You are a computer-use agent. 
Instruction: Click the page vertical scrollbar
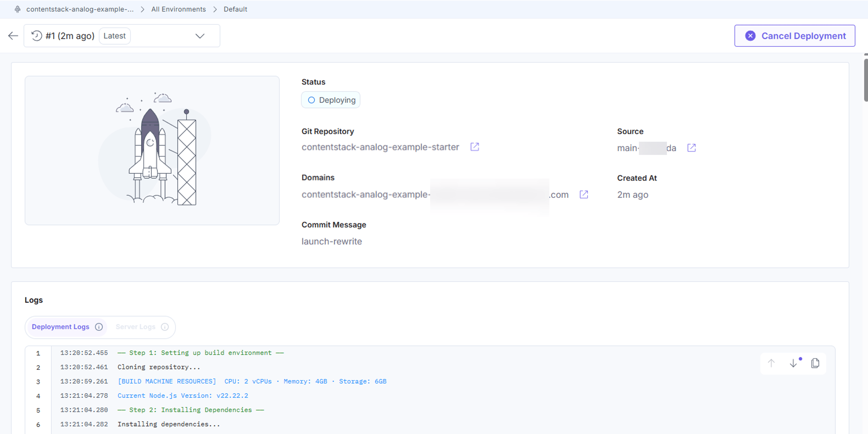[x=866, y=80]
